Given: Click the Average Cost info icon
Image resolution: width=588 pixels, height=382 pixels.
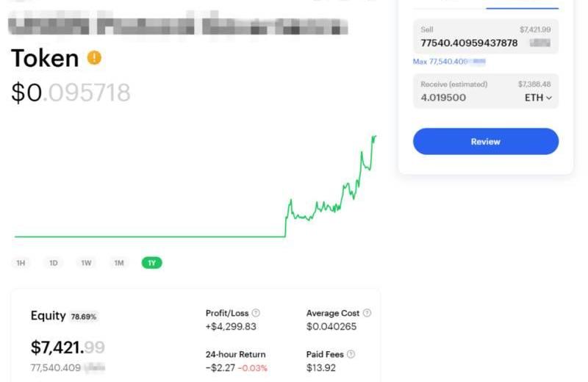Looking at the screenshot, I should (x=367, y=313).
